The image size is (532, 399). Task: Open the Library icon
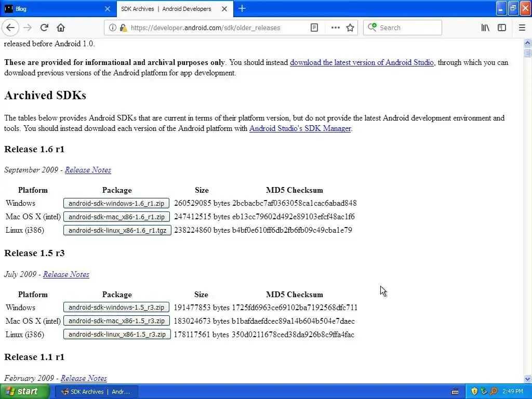point(485,28)
